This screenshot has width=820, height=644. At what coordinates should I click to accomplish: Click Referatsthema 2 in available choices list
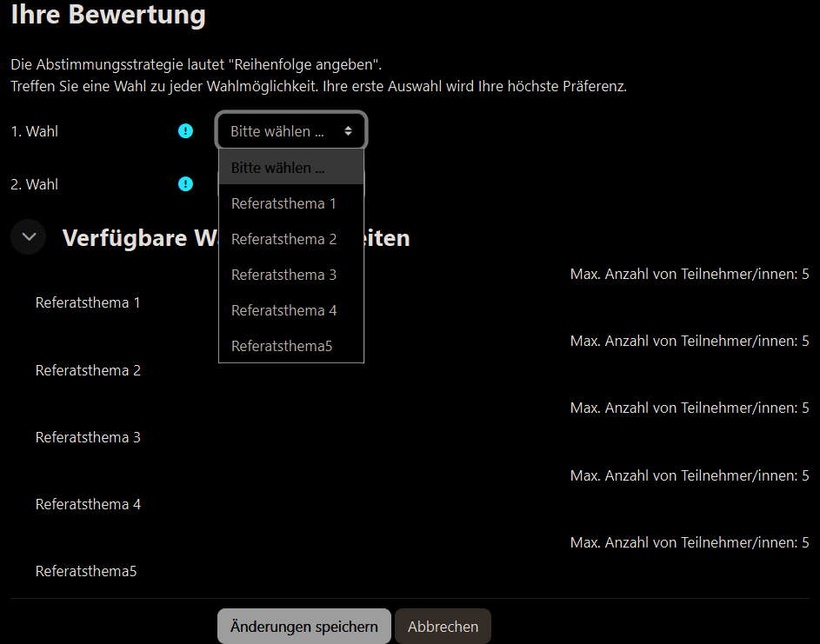[88, 370]
